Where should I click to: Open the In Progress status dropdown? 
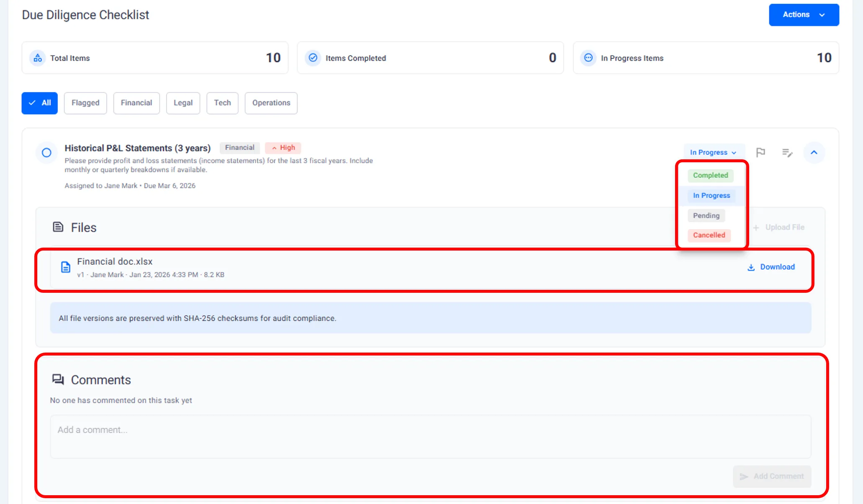713,152
